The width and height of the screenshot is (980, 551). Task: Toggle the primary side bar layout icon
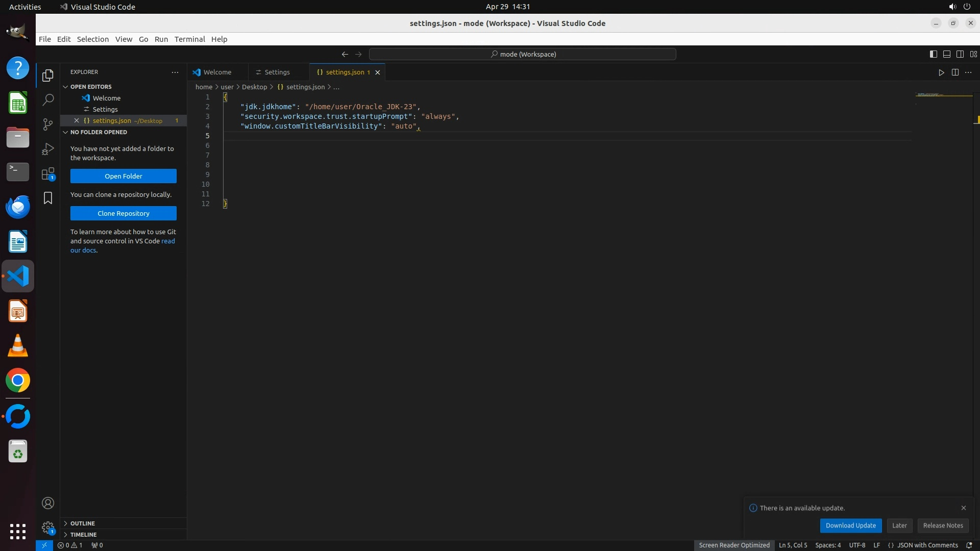pyautogui.click(x=933, y=54)
